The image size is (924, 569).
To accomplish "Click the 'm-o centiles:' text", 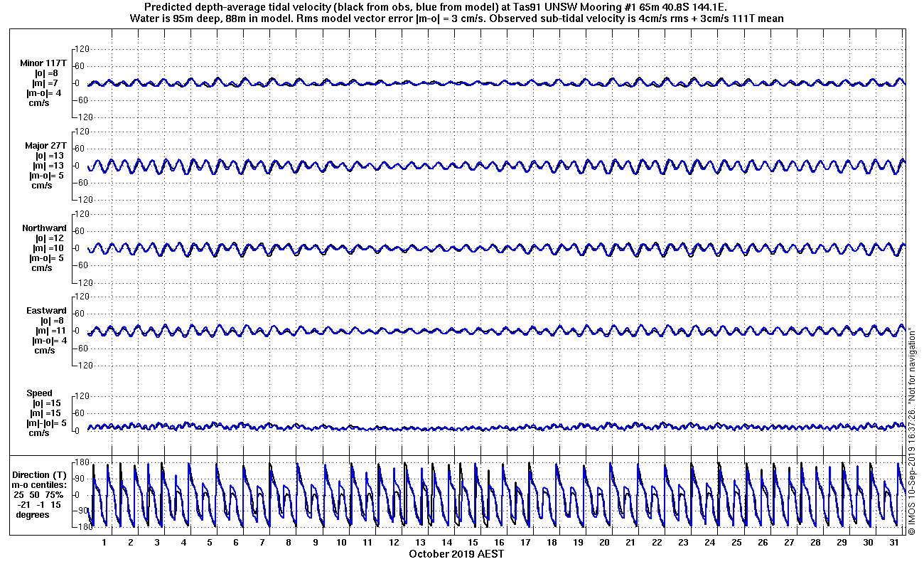I will coord(40,484).
